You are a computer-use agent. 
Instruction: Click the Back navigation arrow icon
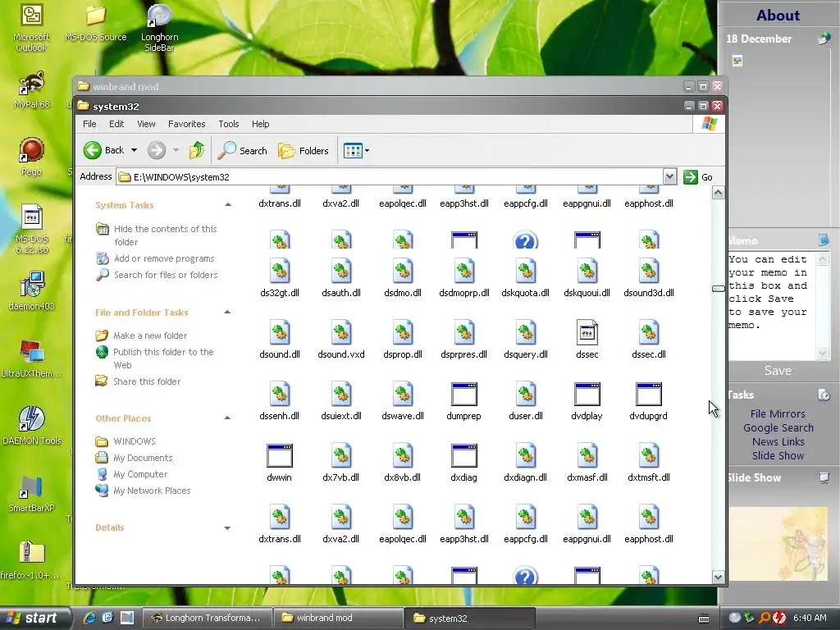tap(92, 151)
